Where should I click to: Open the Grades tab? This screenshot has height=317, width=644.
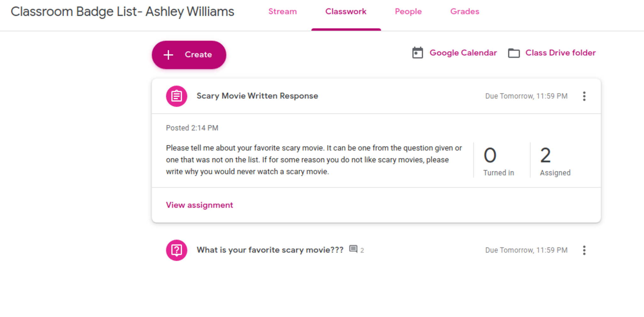464,12
